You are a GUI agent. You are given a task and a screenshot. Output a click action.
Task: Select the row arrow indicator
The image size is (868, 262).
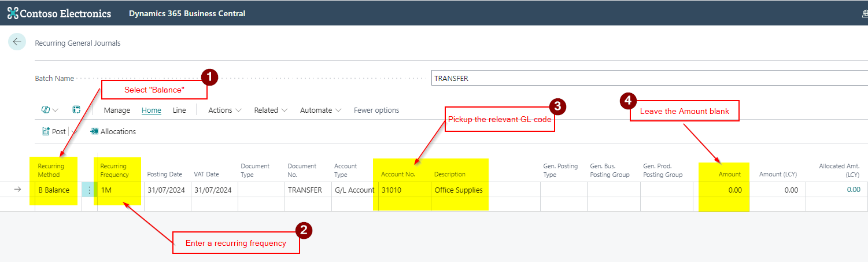(17, 190)
